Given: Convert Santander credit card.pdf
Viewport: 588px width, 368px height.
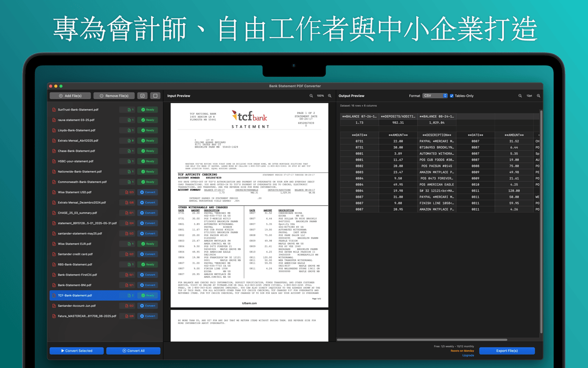Looking at the screenshot, I should 148,254.
